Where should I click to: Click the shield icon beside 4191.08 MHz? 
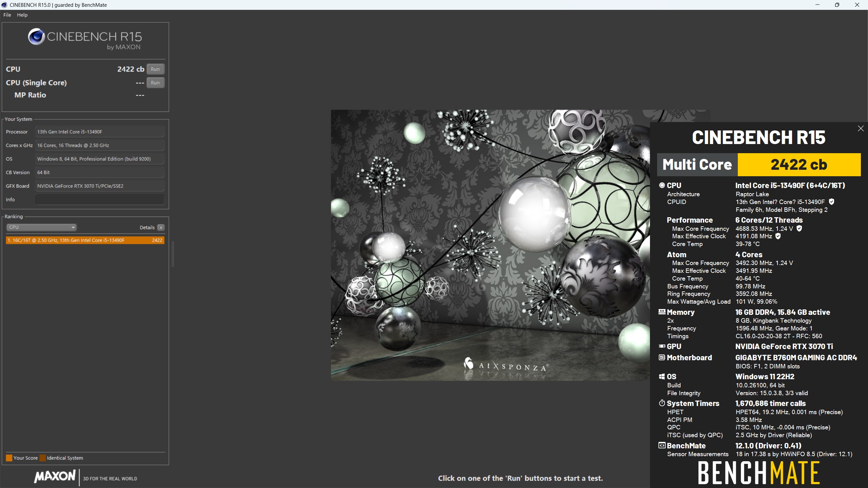778,236
